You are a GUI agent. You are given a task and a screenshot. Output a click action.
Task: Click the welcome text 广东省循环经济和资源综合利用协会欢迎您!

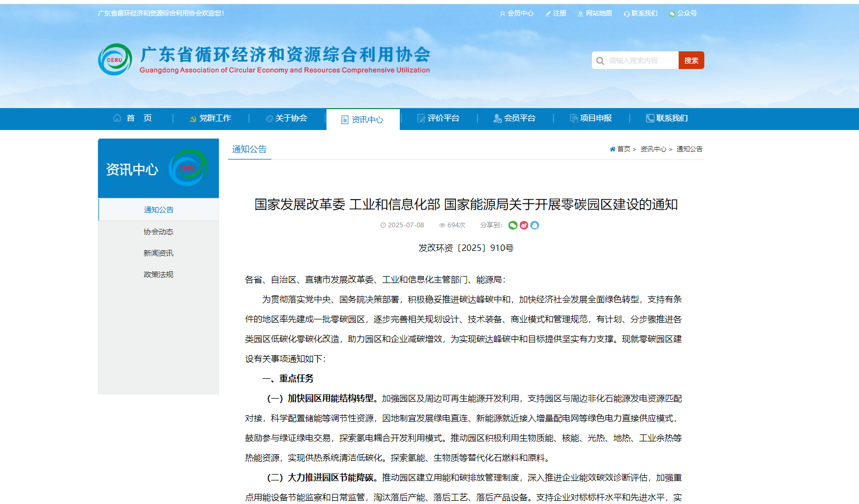161,13
